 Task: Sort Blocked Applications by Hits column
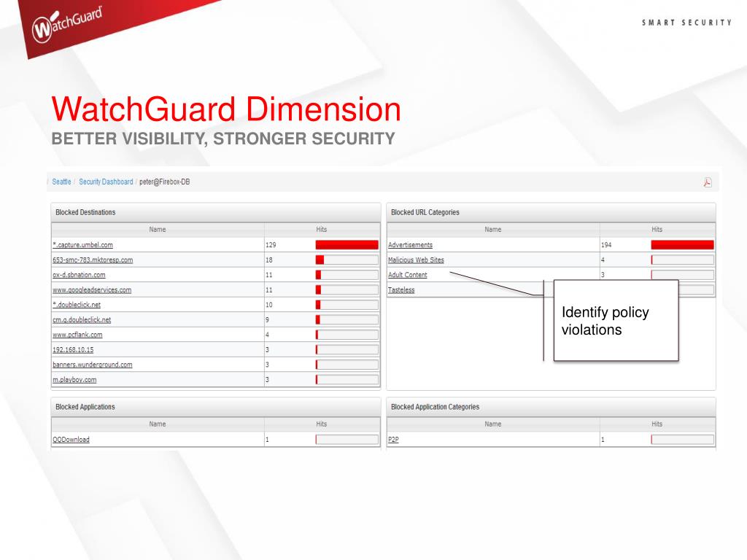(x=322, y=424)
